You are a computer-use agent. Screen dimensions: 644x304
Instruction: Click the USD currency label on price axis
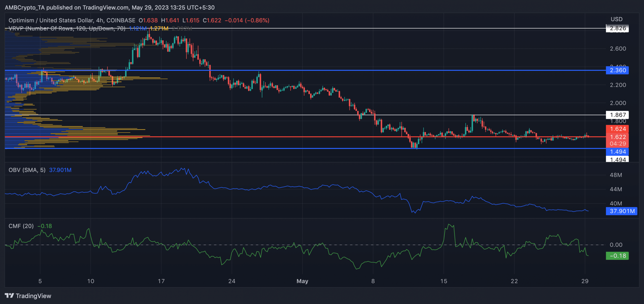[617, 19]
